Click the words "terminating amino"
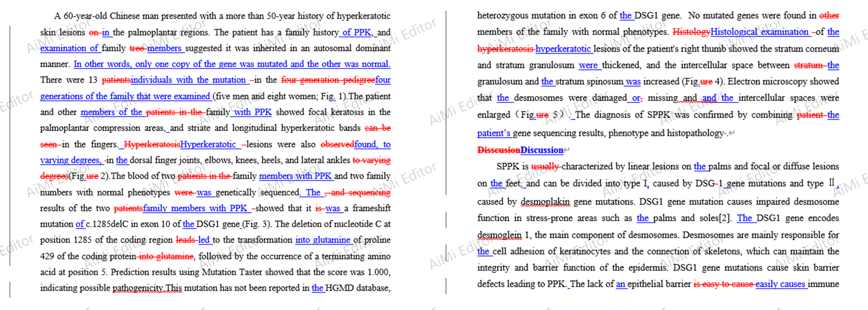This screenshot has width=868, height=310. (355, 256)
